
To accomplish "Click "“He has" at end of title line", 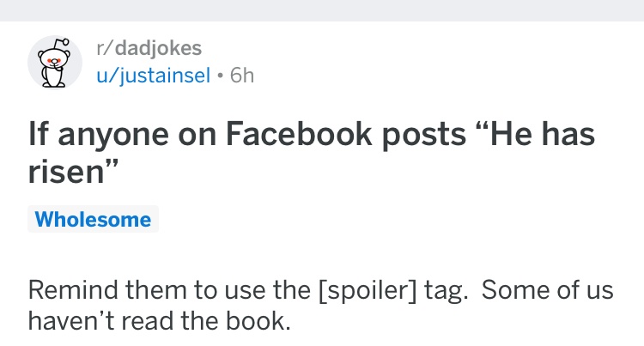I will 540,134.
